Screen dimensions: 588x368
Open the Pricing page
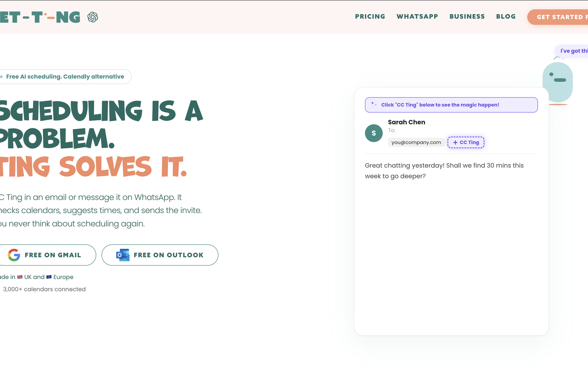pyautogui.click(x=370, y=17)
